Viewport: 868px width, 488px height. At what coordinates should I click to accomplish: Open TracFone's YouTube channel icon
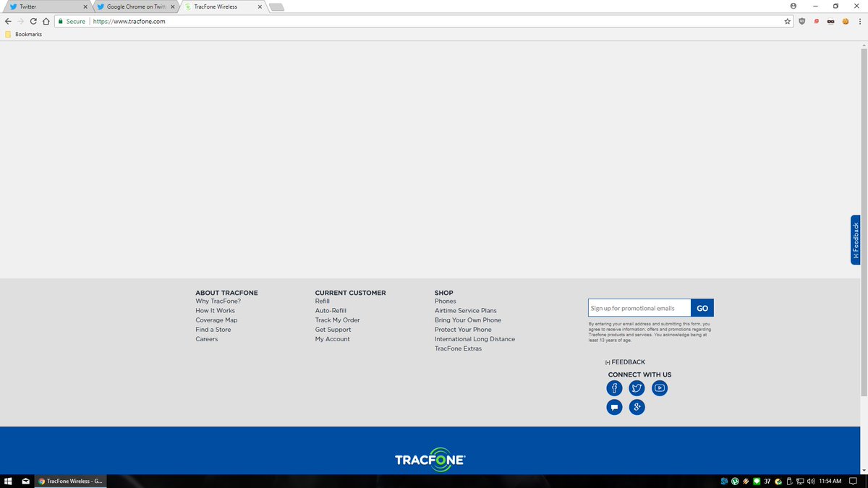pyautogui.click(x=659, y=388)
